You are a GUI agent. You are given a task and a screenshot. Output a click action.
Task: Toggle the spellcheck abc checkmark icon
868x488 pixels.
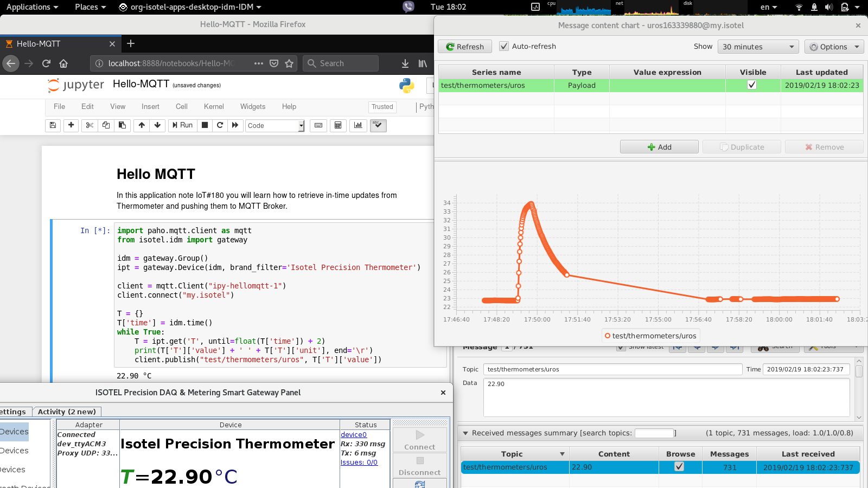click(x=378, y=125)
